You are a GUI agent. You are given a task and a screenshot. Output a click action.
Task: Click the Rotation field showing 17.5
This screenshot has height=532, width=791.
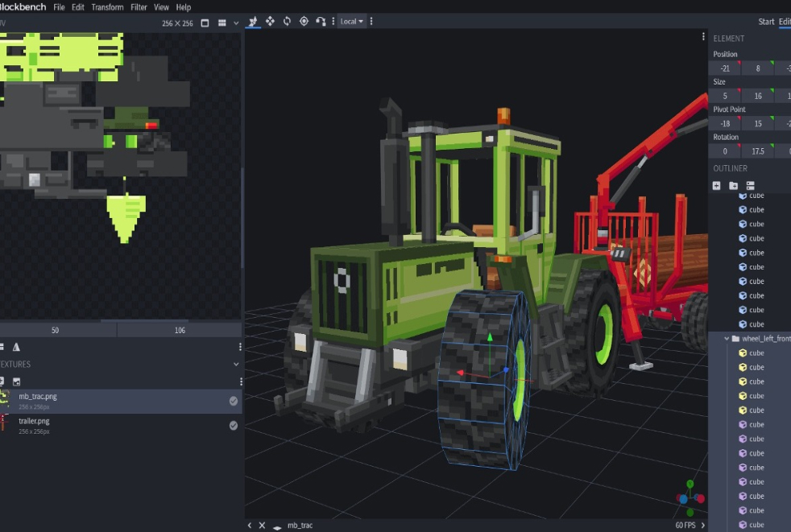point(757,151)
